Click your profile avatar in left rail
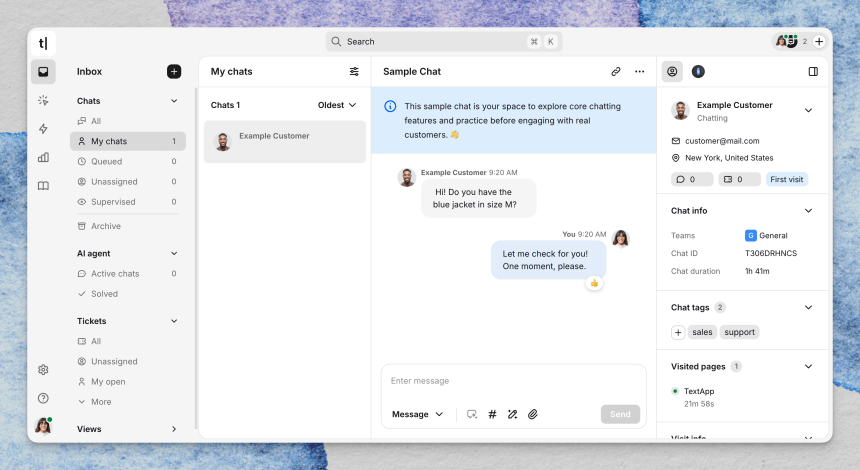860x470 pixels. point(43,426)
